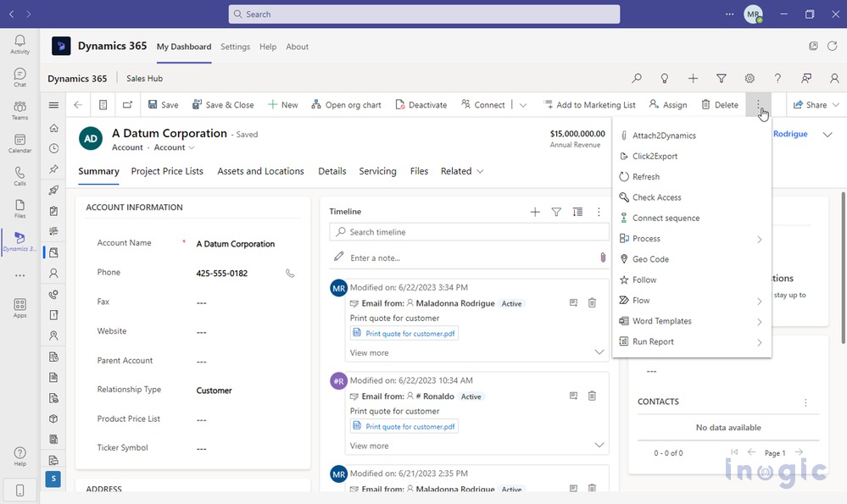Screen dimensions: 847x504
Task: Open Print quote for customer.pdf in # Ronaldo email
Action: (404, 426)
